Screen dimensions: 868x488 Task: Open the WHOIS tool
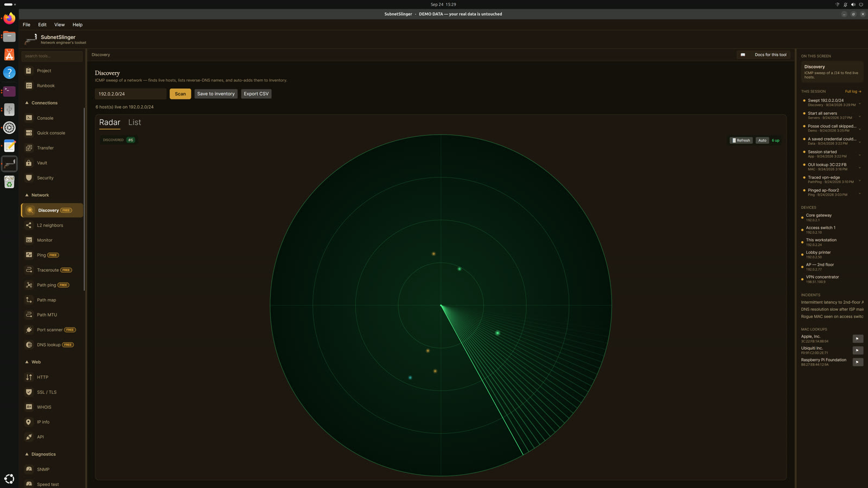pos(52,407)
